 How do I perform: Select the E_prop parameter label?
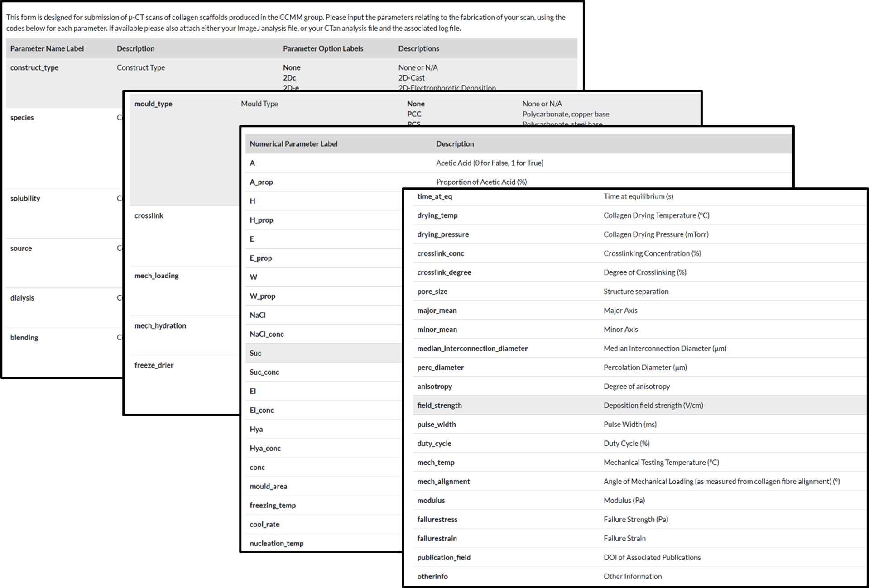point(261,258)
